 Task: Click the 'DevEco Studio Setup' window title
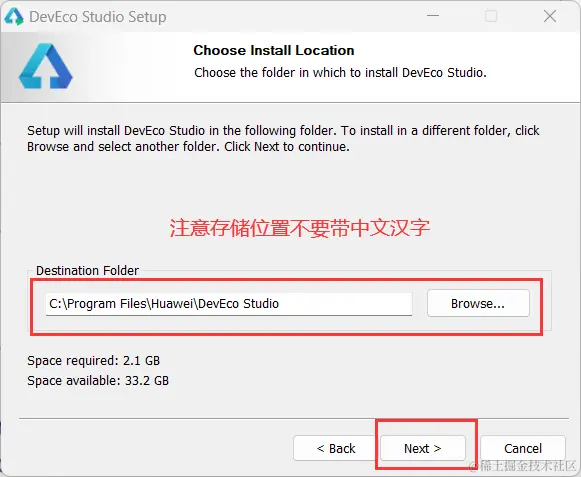tap(98, 17)
